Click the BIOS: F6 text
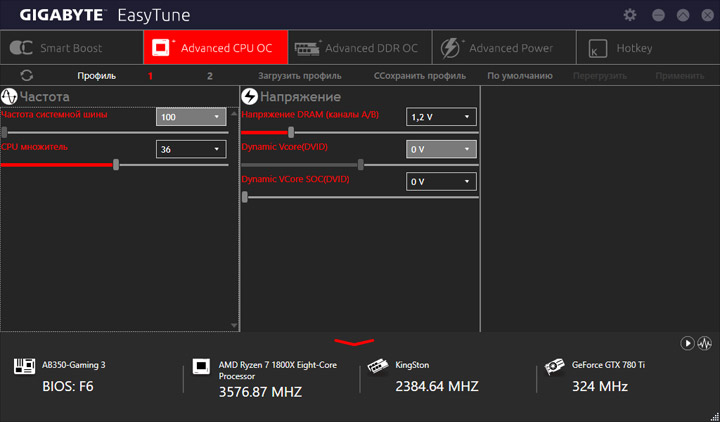This screenshot has width=720, height=422. pyautogui.click(x=68, y=386)
